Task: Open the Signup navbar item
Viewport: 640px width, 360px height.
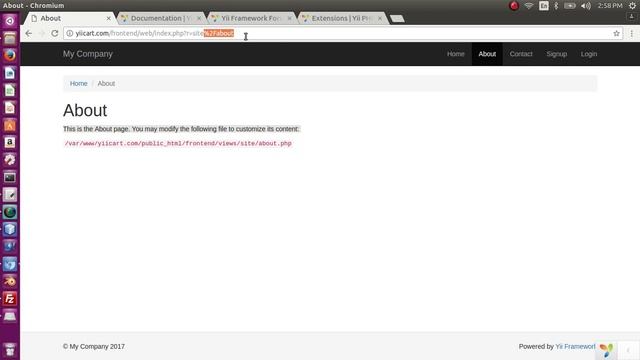Action: (557, 54)
